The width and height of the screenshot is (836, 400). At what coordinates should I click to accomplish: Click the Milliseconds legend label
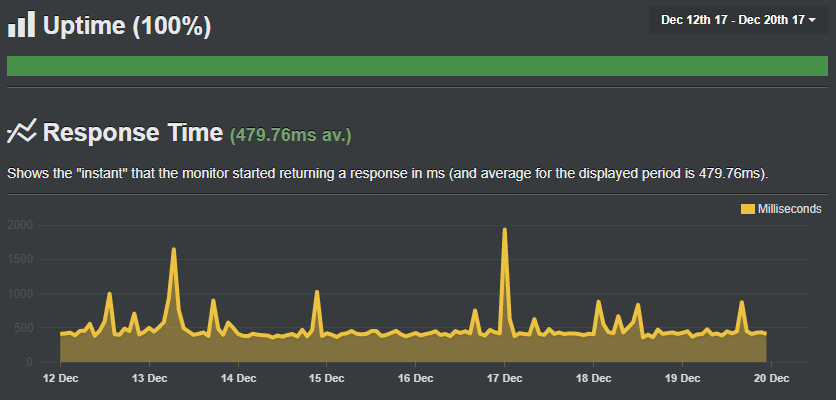[x=789, y=209]
